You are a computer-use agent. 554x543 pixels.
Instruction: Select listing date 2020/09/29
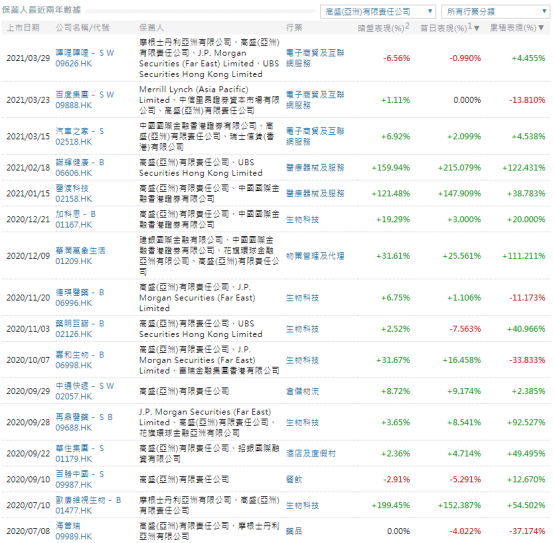pyautogui.click(x=28, y=391)
